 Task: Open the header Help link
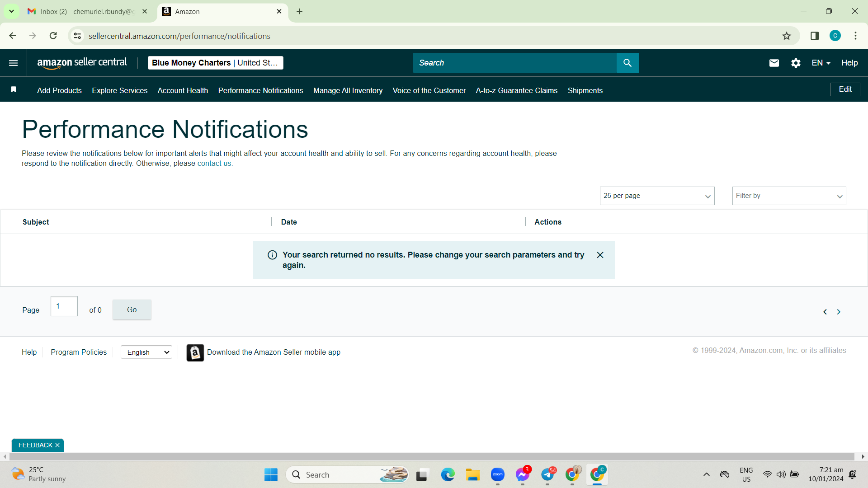click(849, 63)
